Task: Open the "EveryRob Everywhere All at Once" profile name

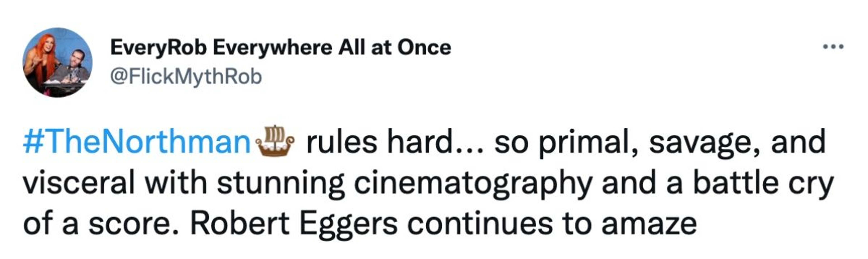Action: click(x=280, y=47)
